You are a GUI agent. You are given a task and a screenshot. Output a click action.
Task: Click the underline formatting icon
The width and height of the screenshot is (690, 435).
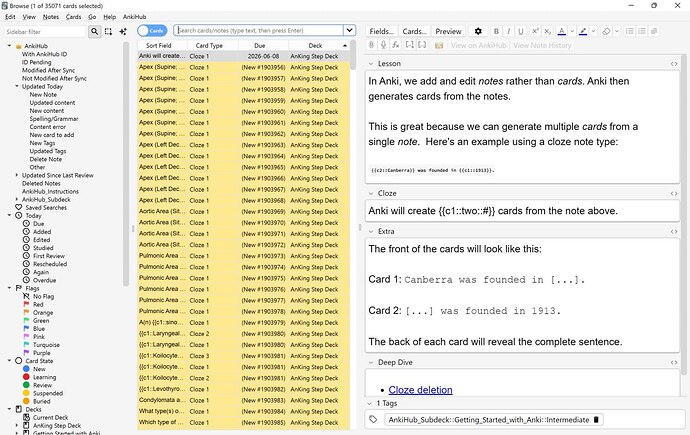pyautogui.click(x=521, y=31)
